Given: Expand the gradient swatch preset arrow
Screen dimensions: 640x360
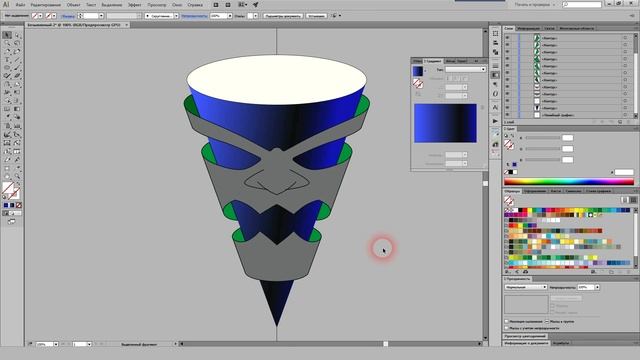Looking at the screenshot, I should (425, 71).
